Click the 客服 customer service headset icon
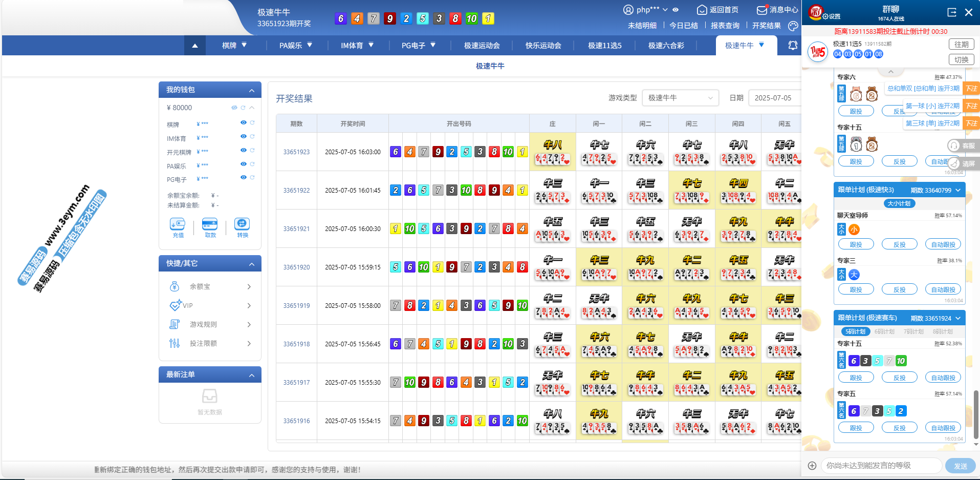This screenshot has width=980, height=480. [953, 145]
